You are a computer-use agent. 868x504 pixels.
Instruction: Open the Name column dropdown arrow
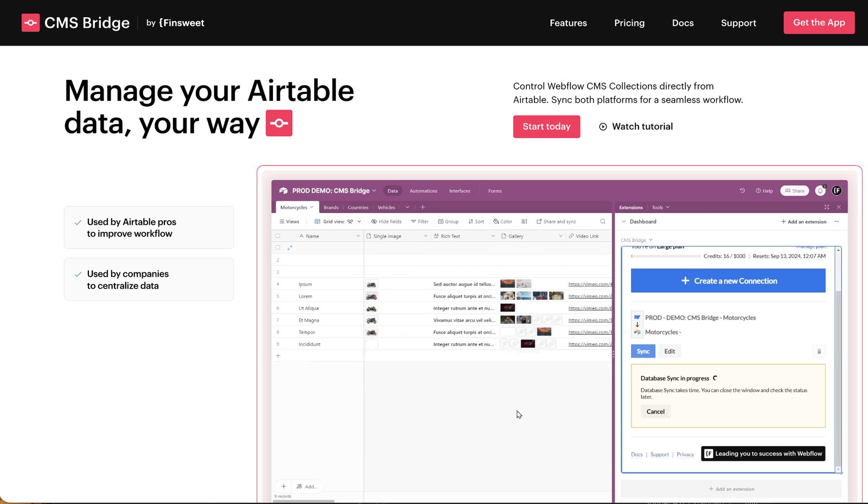pos(358,236)
